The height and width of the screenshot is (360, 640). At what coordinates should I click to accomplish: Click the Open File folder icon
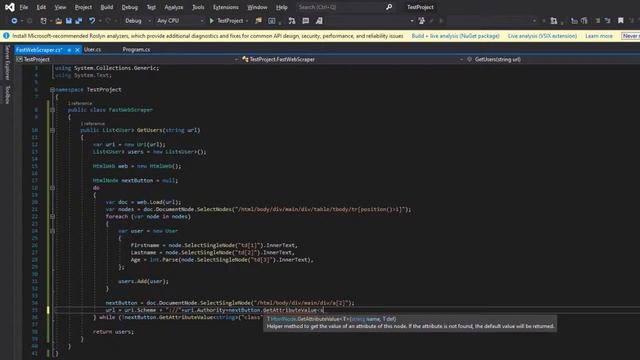(58, 20)
